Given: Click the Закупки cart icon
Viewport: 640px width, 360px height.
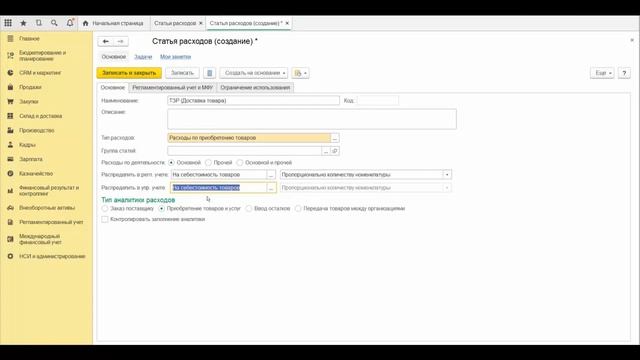Looking at the screenshot, I should tap(10, 101).
